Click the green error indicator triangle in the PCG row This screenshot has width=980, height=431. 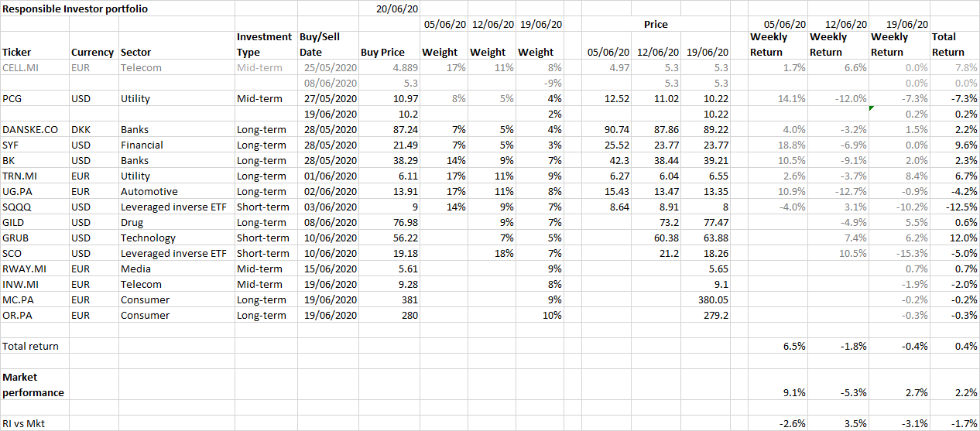coord(872,108)
